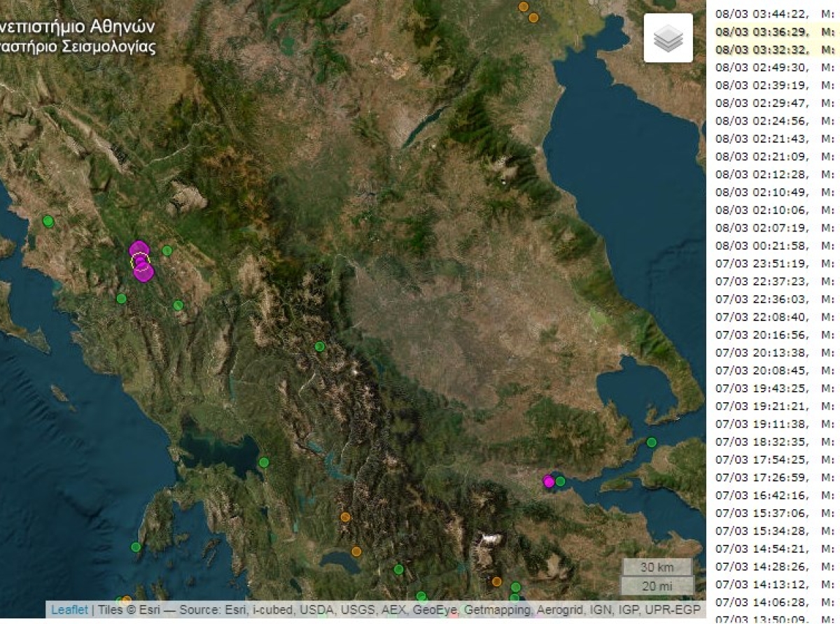840x624 pixels.
Task: Click the lone magenta marker by the gulf
Action: [549, 481]
